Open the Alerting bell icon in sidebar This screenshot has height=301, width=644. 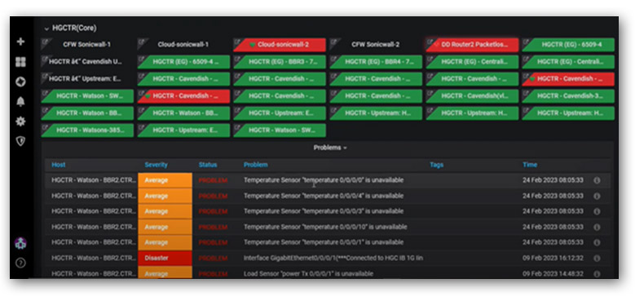(x=20, y=102)
